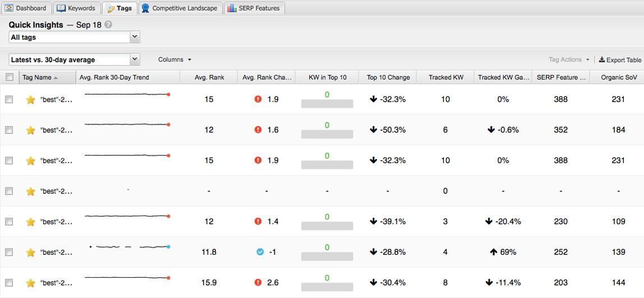Viewport: 644px width, 298px height.
Task: Sort by the SERP Feature column header
Action: click(x=560, y=77)
